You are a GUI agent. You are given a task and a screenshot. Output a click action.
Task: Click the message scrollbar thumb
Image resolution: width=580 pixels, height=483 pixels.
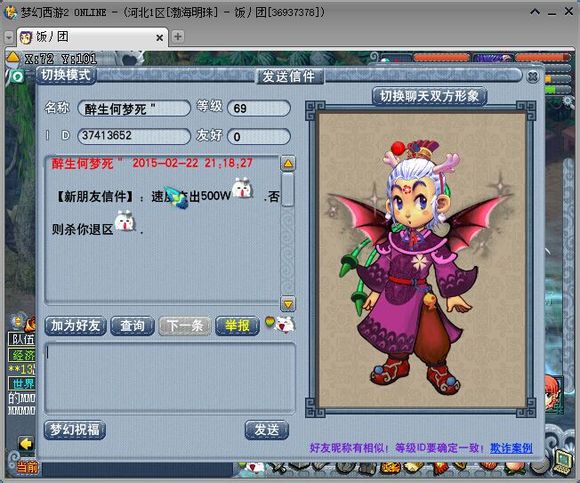point(288,189)
